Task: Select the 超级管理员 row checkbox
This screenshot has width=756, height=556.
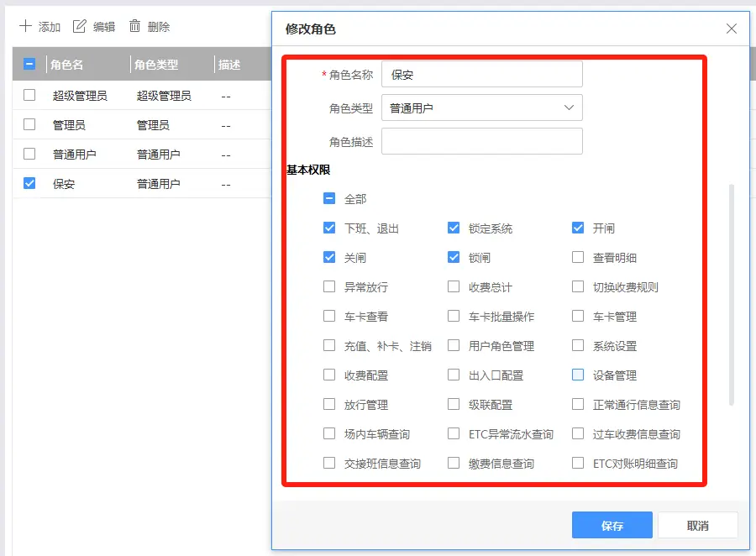Action: click(29, 95)
